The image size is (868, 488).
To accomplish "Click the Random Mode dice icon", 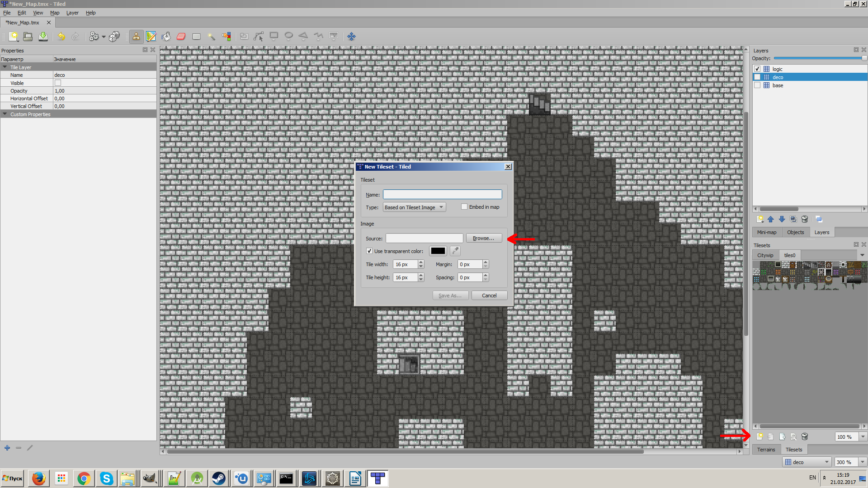I will click(114, 37).
